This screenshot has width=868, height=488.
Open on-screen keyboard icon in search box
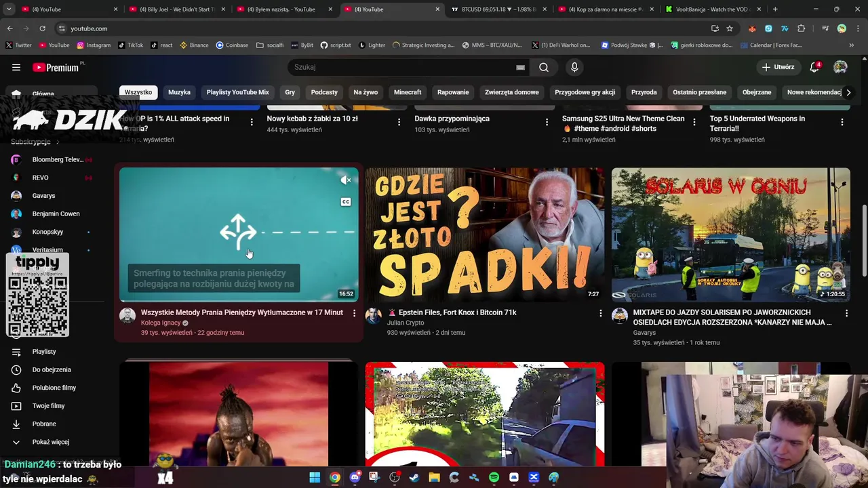pos(520,67)
